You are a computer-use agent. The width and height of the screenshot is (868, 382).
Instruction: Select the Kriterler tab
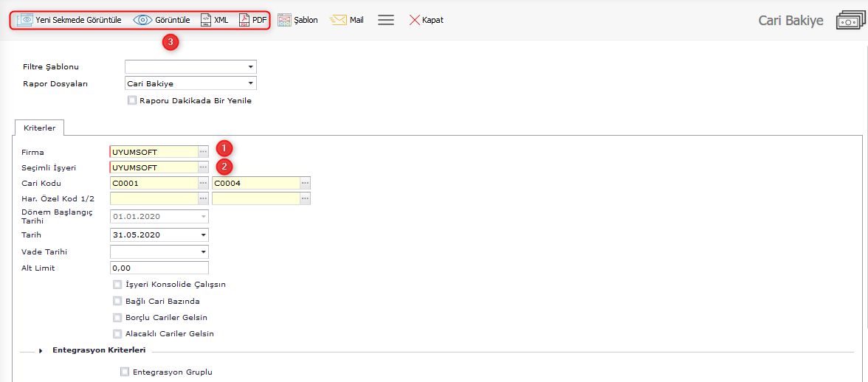coord(40,128)
